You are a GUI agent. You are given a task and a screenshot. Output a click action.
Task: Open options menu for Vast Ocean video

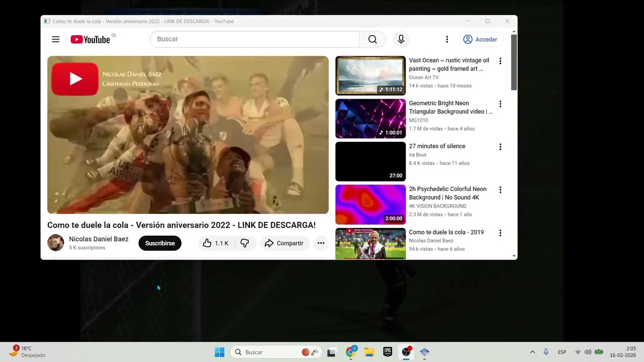point(500,61)
